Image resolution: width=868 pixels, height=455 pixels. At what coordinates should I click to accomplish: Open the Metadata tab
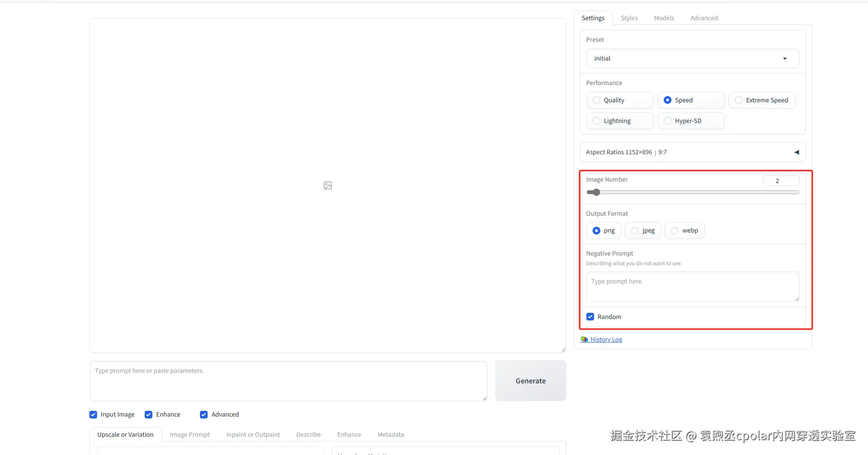point(391,435)
